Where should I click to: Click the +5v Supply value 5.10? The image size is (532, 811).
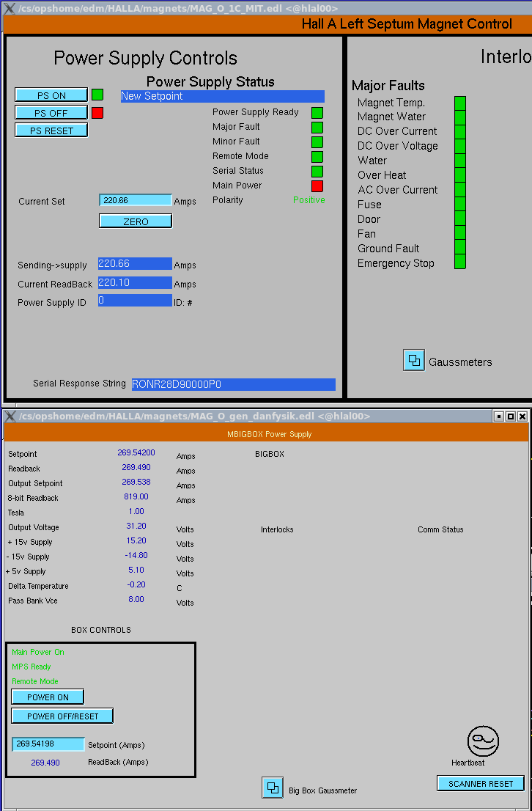click(136, 570)
